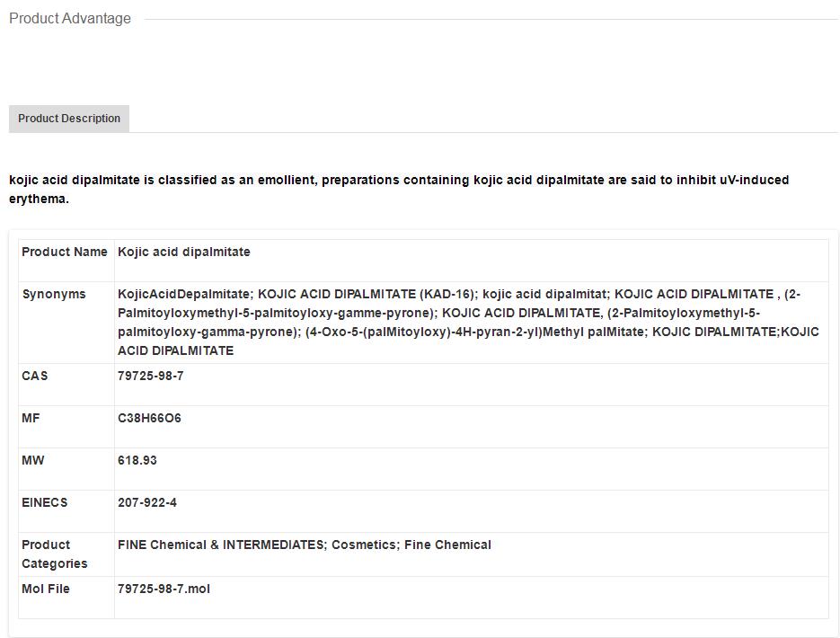
Task: Select the molecular formula C38H66O6
Action: (x=149, y=419)
